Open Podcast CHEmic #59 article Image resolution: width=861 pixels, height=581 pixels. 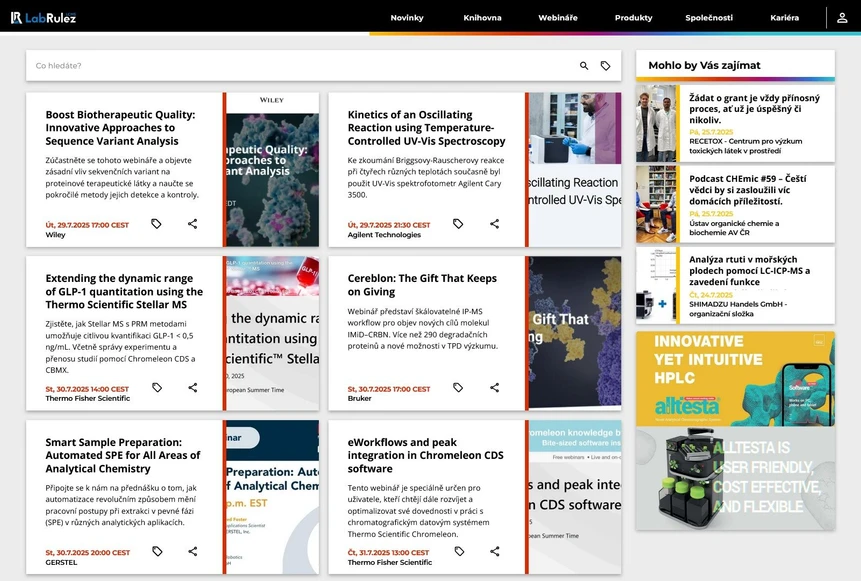coord(748,190)
